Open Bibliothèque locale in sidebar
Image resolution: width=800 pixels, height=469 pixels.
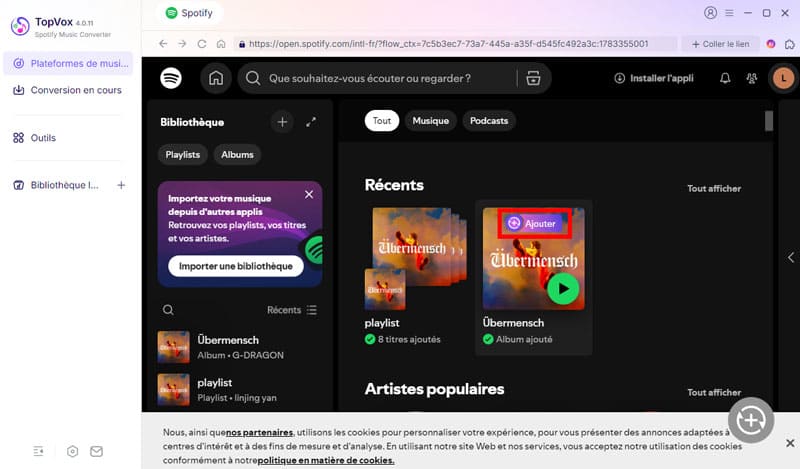pyautogui.click(x=56, y=185)
